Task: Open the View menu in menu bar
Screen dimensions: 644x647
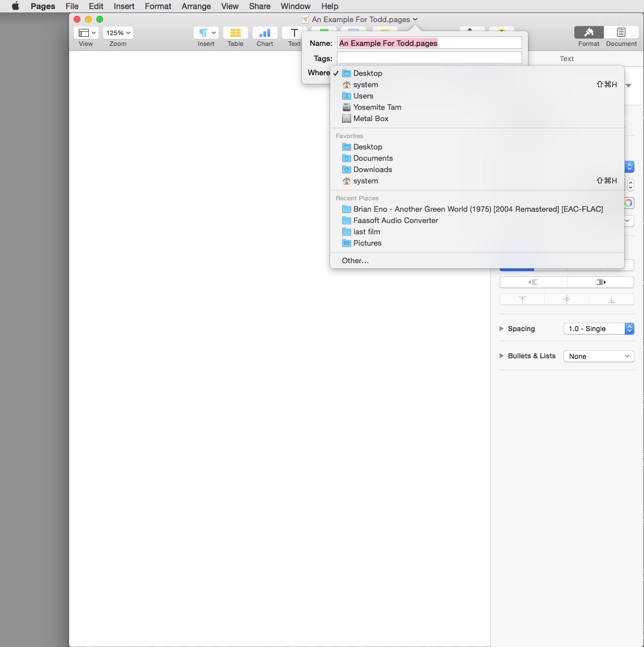Action: pyautogui.click(x=229, y=6)
